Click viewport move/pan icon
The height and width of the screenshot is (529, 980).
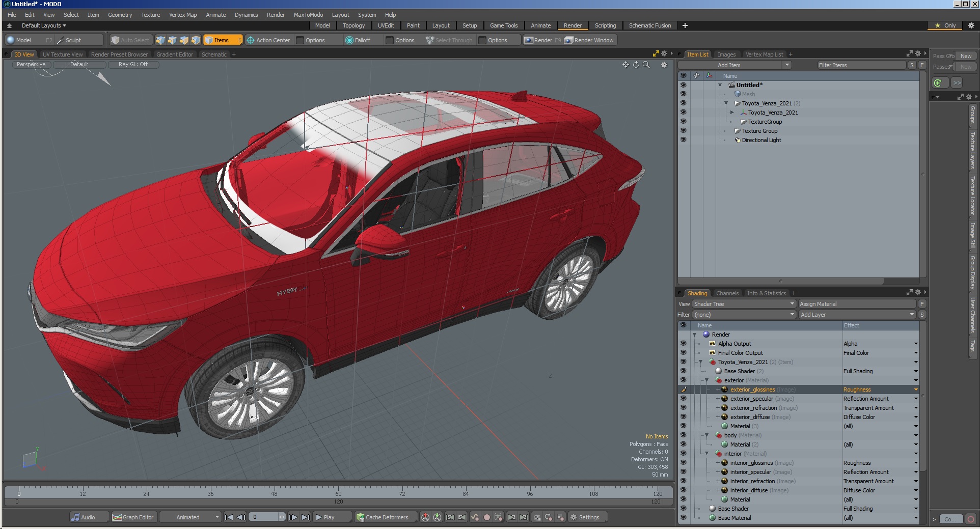[x=625, y=65]
